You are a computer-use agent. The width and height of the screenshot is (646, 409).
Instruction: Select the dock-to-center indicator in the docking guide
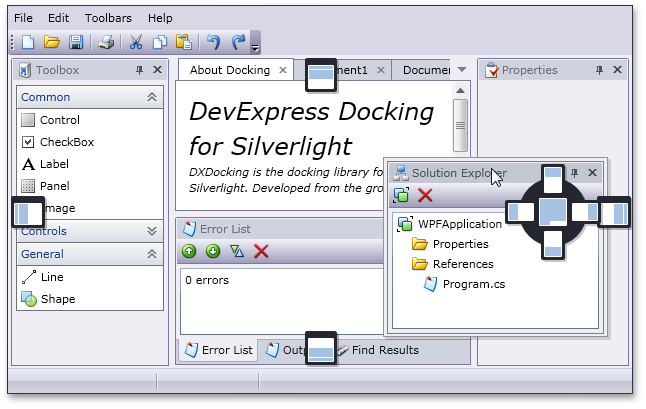tap(552, 212)
